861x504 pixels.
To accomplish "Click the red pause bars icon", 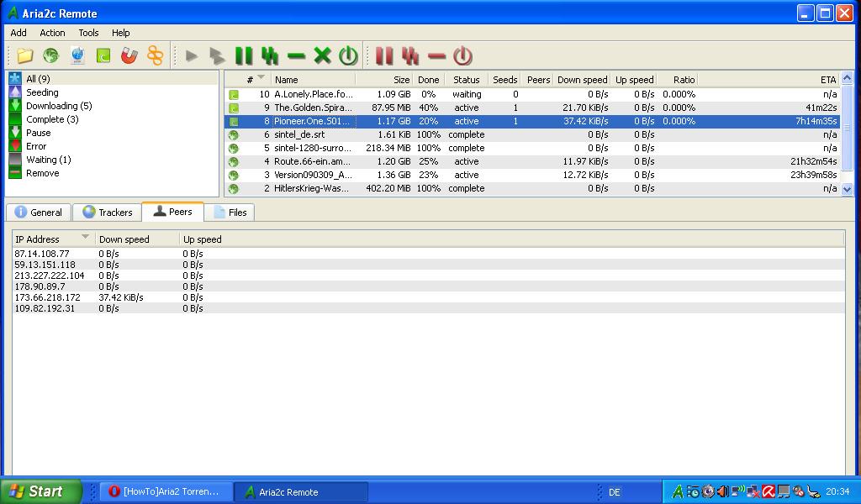I will tap(384, 55).
